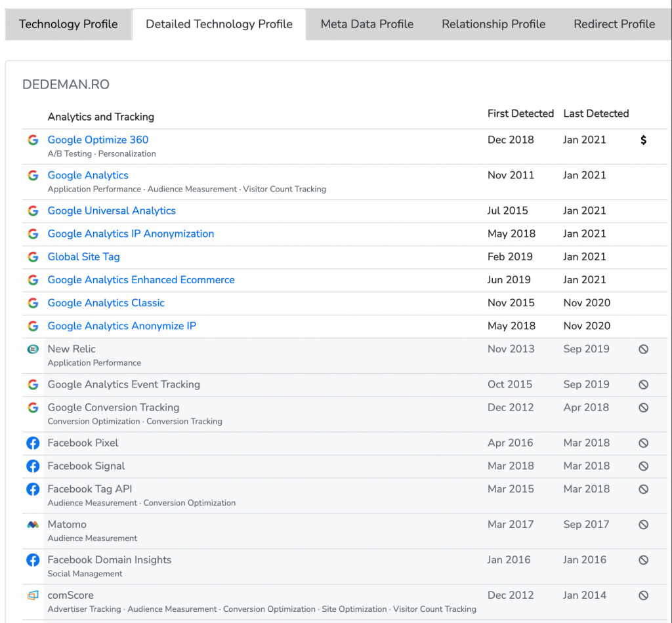This screenshot has height=623, width=672.
Task: Click the A/B Testing · Personalization subtitle
Action: tap(102, 153)
